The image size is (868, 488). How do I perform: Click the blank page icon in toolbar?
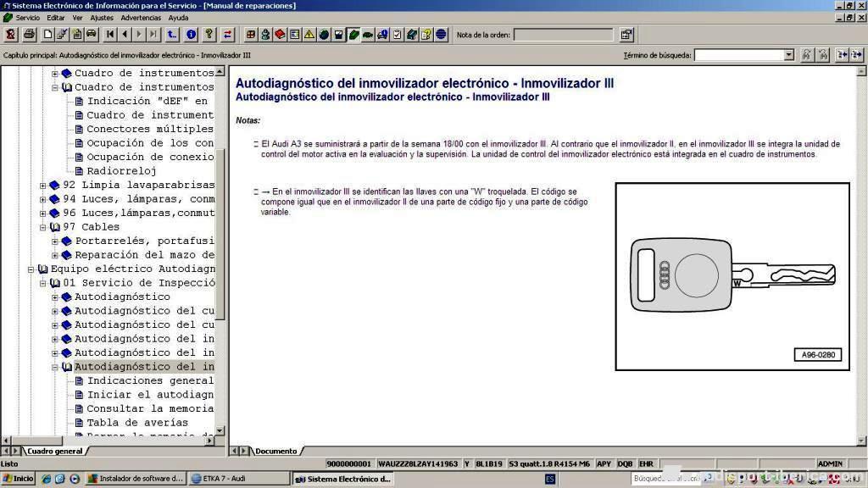pos(48,35)
